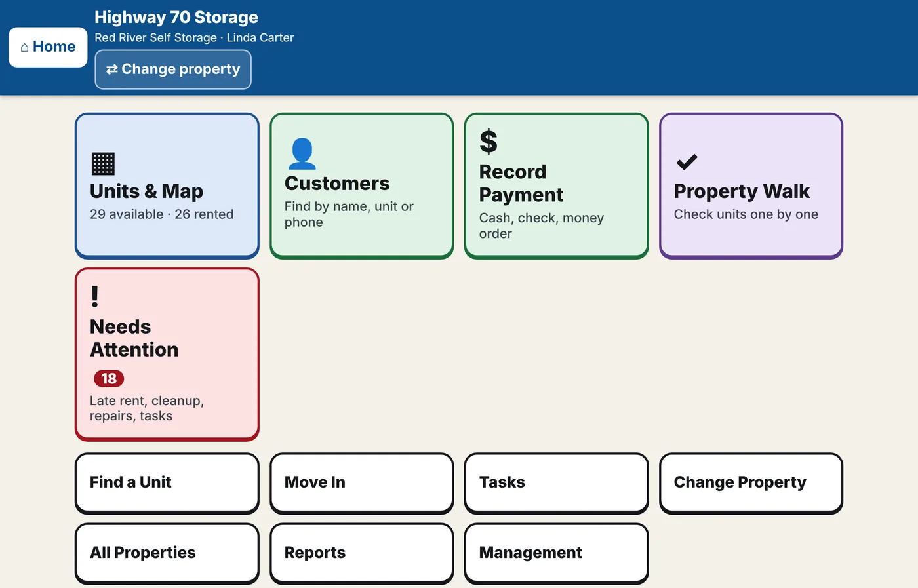918x588 pixels.
Task: Click the Cash, check, money order text
Action: (x=542, y=225)
